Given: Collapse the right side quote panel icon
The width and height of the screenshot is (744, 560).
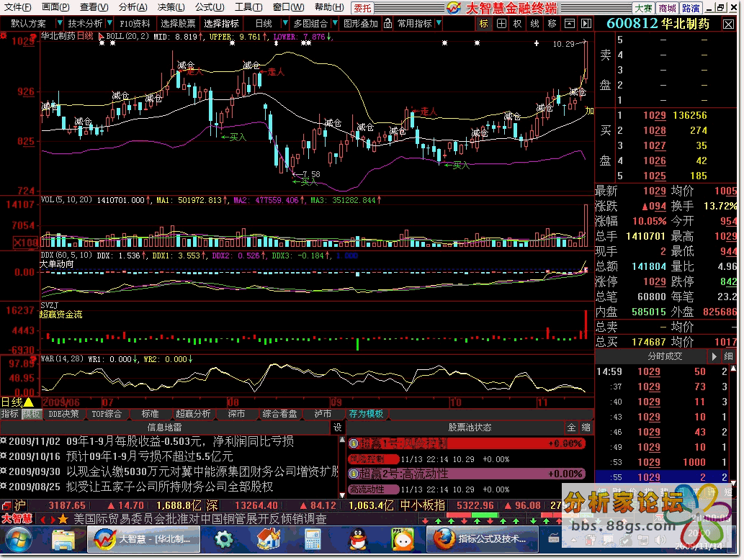Looking at the screenshot, I should click(x=586, y=24).
